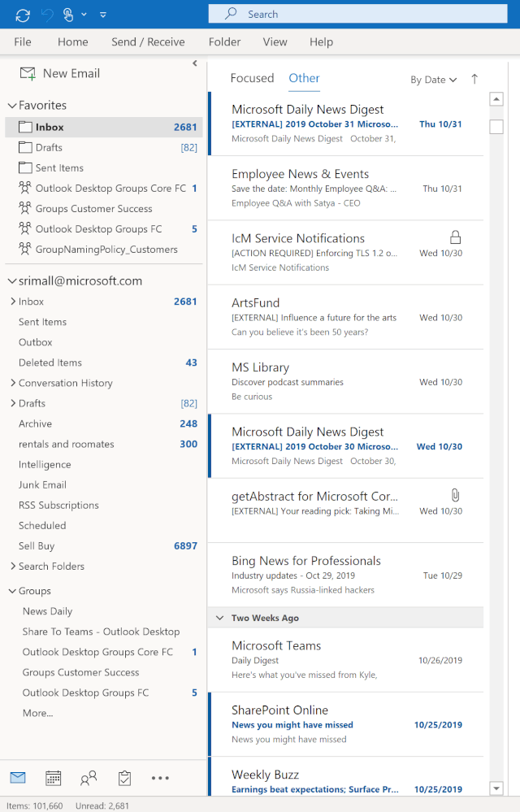Expand the account Drafts folder

[13, 403]
